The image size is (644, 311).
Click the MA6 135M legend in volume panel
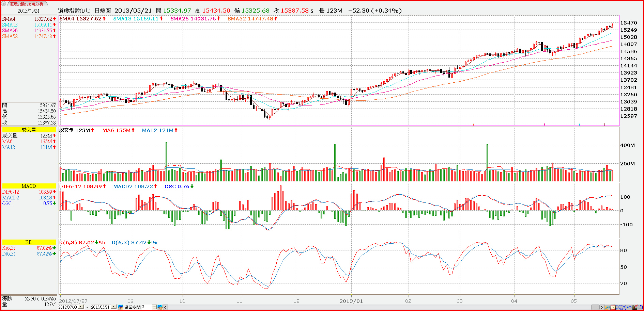click(119, 130)
